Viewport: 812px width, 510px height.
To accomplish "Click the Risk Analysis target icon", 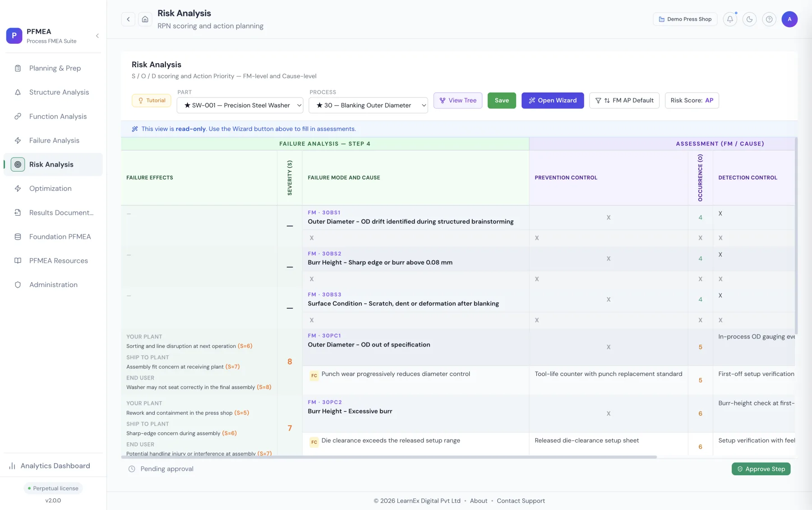I will pyautogui.click(x=18, y=164).
